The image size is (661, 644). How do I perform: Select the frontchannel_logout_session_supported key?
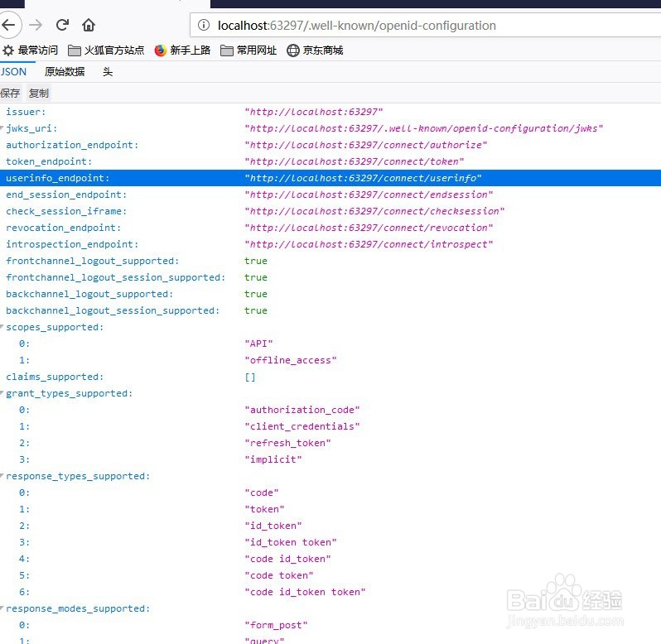115,277
